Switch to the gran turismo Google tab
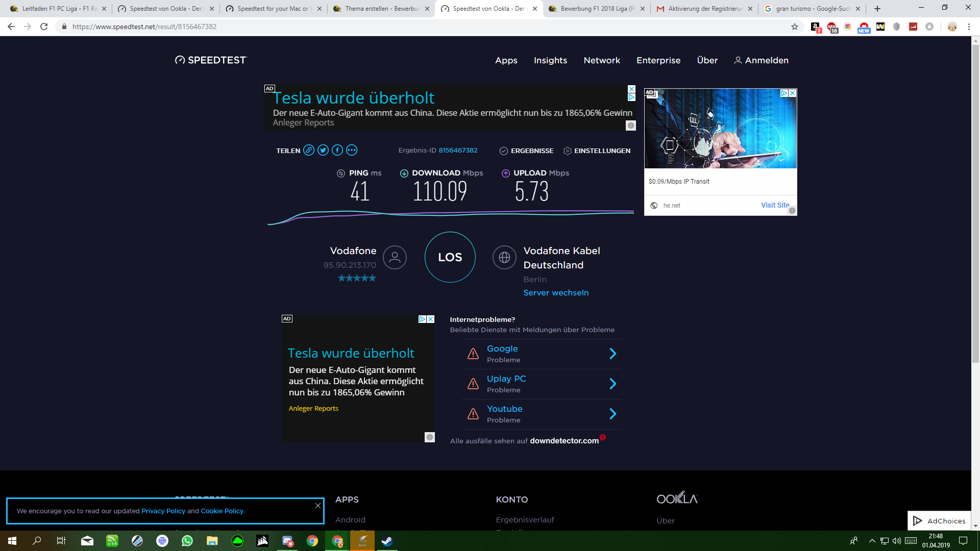The image size is (980, 551). tap(812, 9)
